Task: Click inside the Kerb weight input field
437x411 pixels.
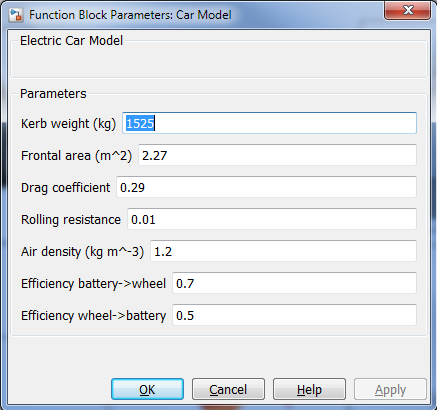Action: coord(269,123)
